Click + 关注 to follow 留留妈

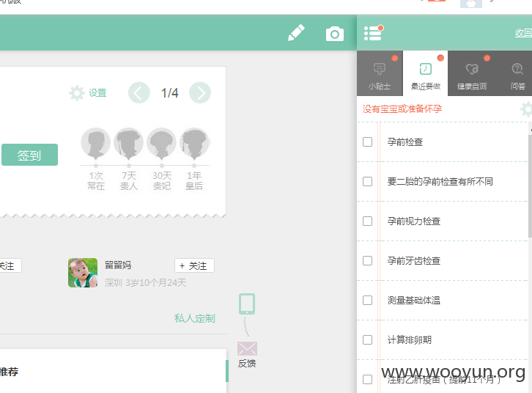(194, 265)
